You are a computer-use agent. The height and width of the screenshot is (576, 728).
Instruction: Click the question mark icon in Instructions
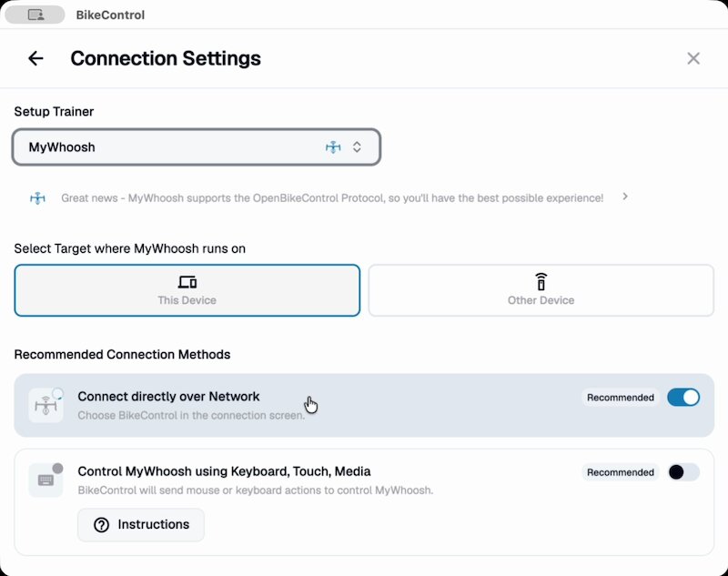(x=101, y=525)
